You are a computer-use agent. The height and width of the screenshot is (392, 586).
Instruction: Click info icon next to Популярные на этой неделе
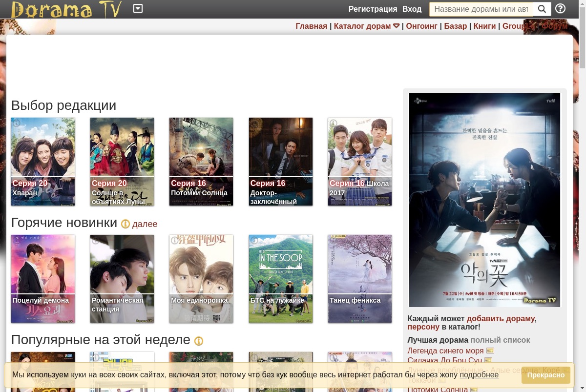(x=199, y=341)
